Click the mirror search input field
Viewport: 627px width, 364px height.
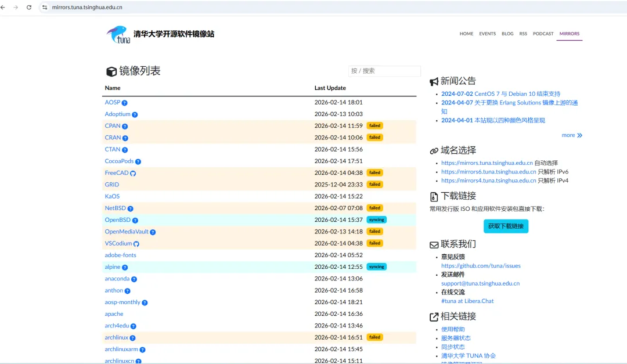[384, 71]
